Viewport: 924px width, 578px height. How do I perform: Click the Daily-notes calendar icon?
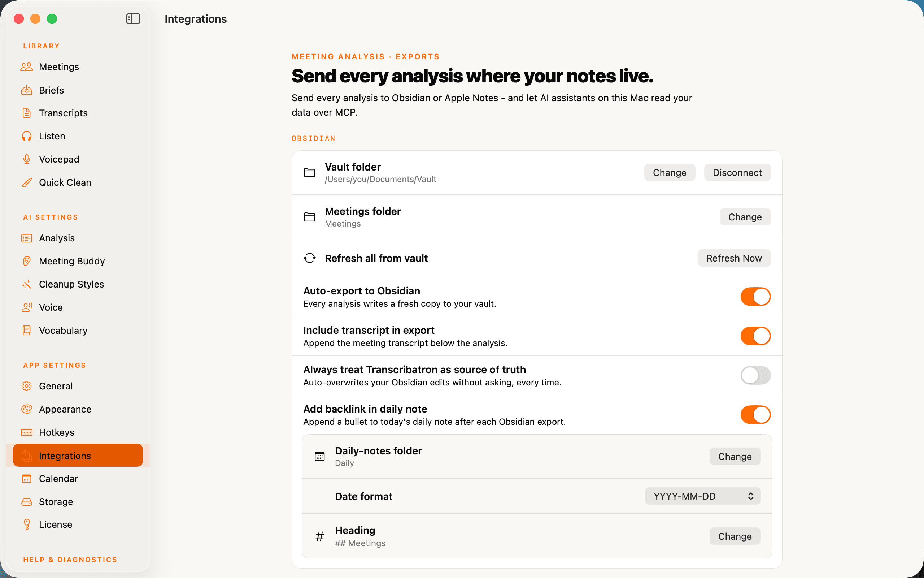pos(319,456)
